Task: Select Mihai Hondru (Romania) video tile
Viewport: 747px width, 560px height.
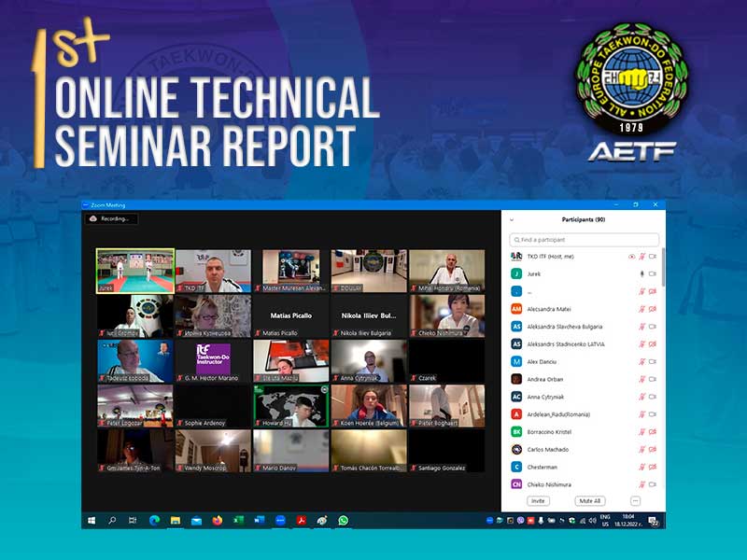Action: click(447, 271)
